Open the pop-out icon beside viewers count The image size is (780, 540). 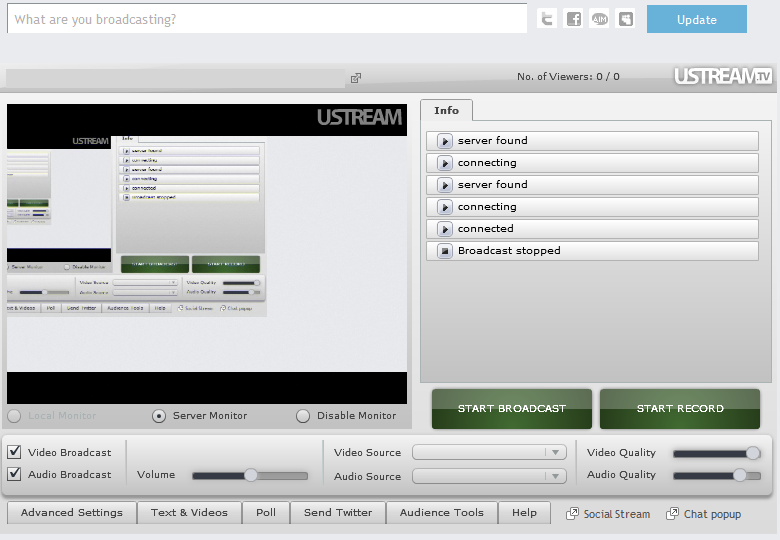tap(356, 78)
